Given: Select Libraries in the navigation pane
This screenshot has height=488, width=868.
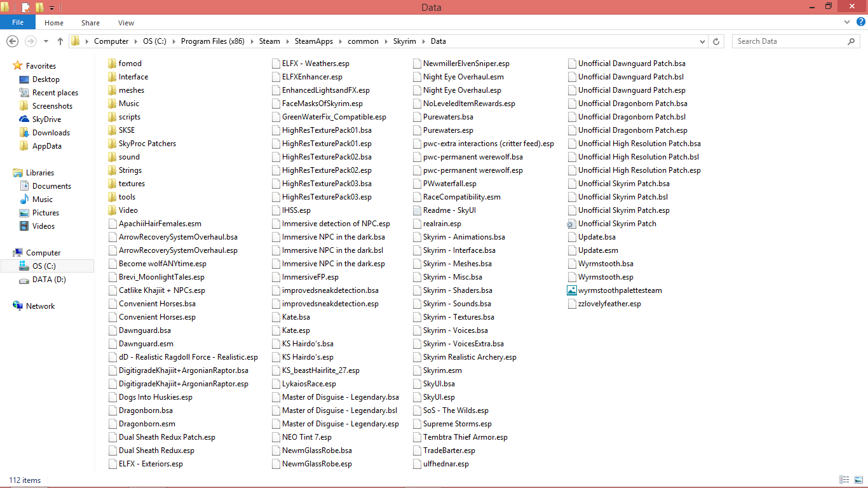Looking at the screenshot, I should 40,173.
